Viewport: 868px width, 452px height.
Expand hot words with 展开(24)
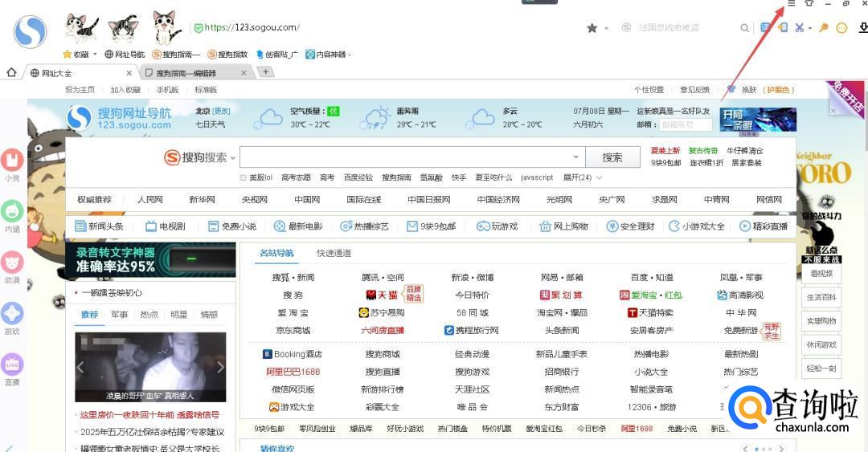(x=582, y=177)
